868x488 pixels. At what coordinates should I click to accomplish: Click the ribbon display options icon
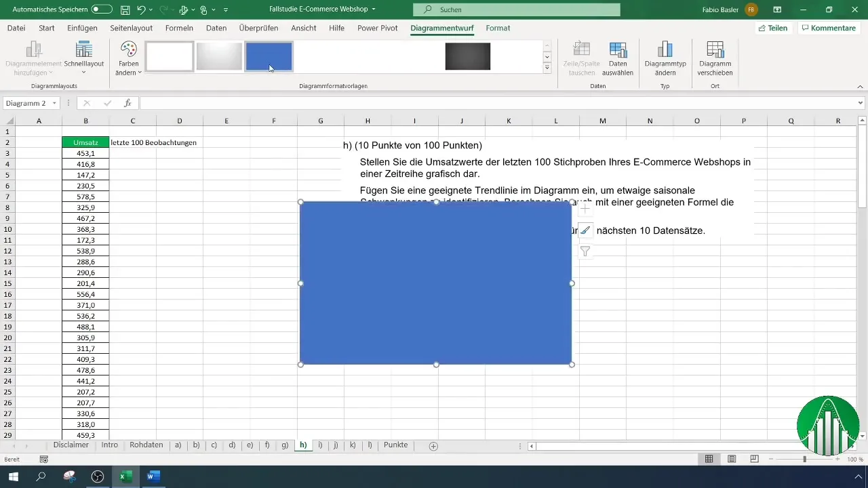click(x=777, y=10)
